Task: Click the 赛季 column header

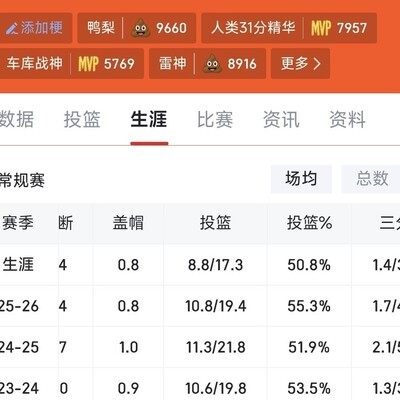Action: point(18,223)
